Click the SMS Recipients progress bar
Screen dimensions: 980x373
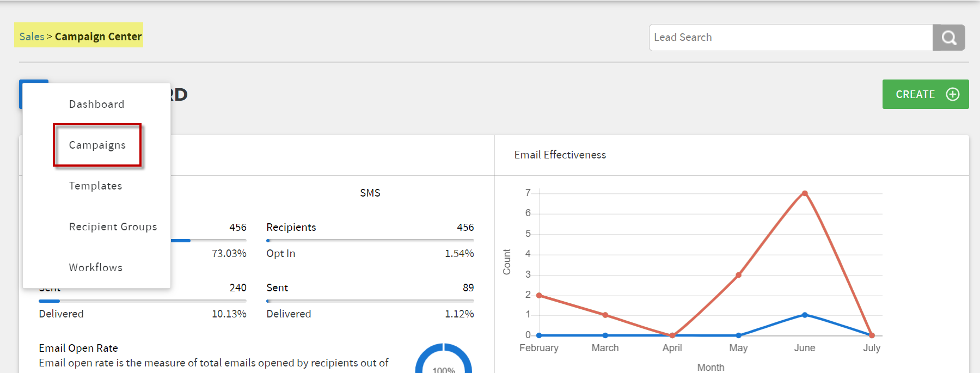pos(370,240)
